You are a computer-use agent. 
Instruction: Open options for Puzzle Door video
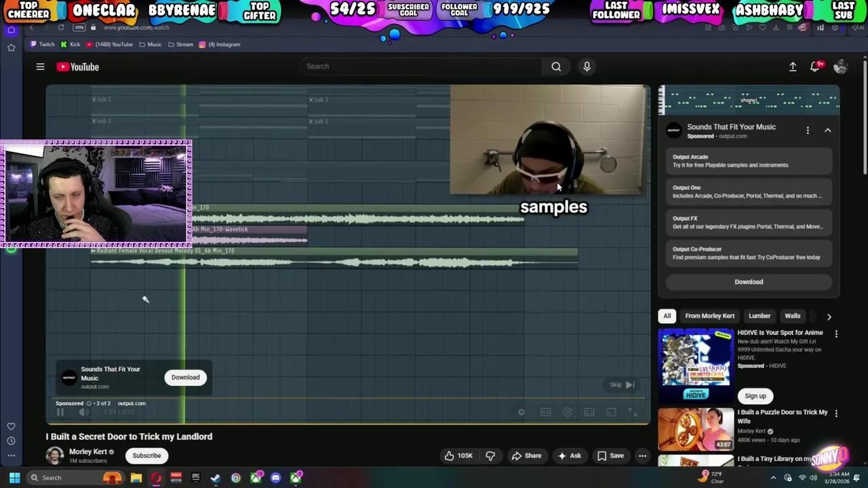click(836, 413)
